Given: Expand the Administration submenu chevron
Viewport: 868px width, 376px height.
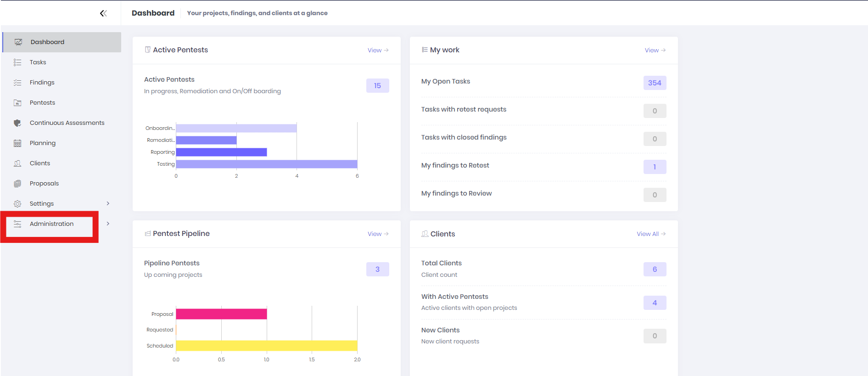Looking at the screenshot, I should [x=108, y=224].
